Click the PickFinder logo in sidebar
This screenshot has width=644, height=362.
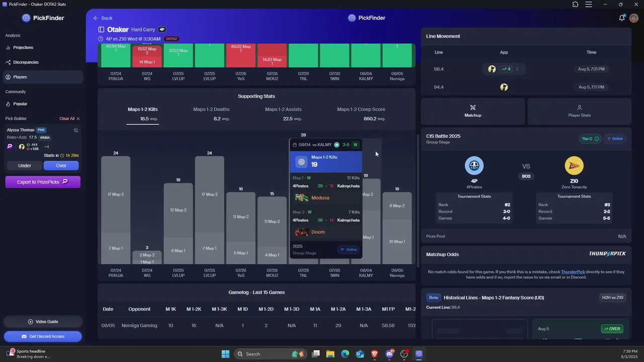click(x=43, y=18)
